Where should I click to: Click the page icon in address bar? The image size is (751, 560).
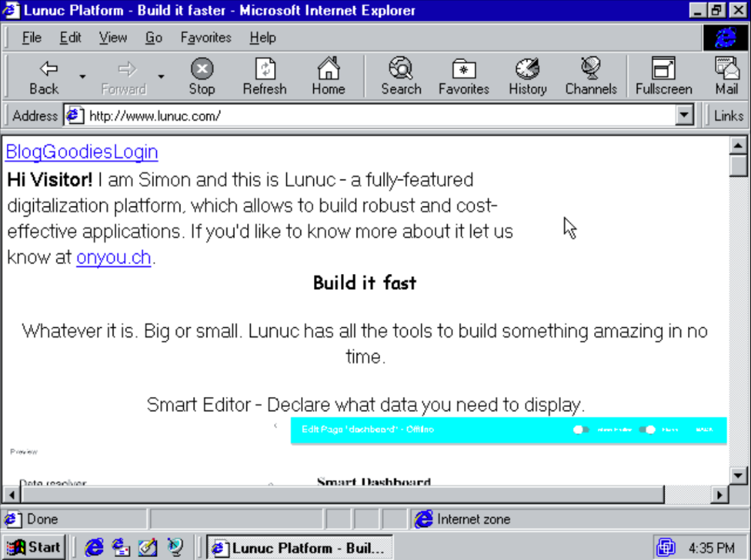click(x=74, y=116)
